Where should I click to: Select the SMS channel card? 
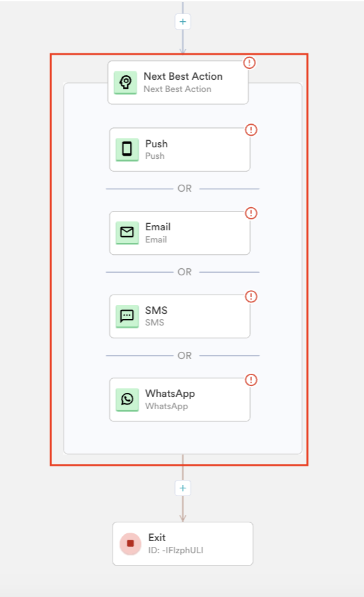(179, 316)
